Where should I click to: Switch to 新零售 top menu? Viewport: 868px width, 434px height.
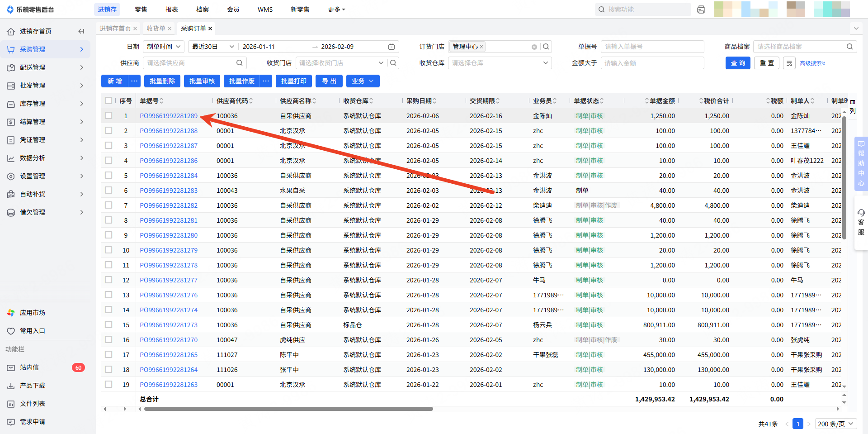pos(300,10)
